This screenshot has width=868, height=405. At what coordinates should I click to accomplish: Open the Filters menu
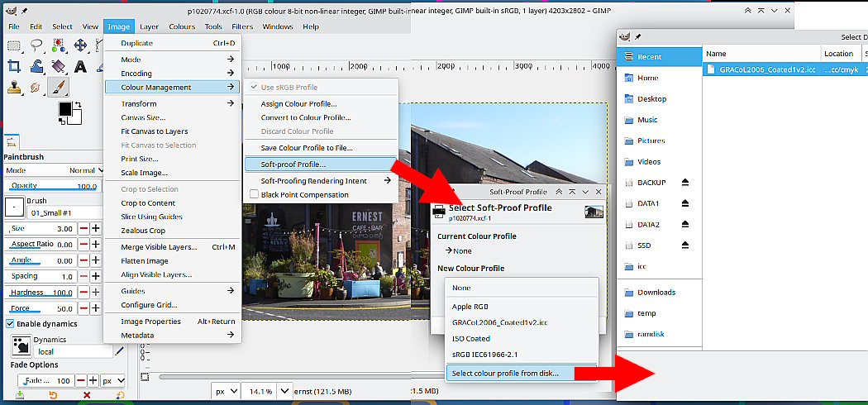[x=242, y=26]
